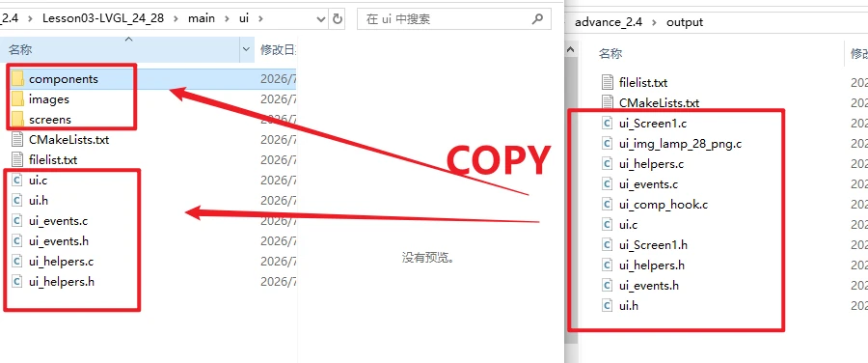Select the main breadcrumb segment

[x=201, y=18]
